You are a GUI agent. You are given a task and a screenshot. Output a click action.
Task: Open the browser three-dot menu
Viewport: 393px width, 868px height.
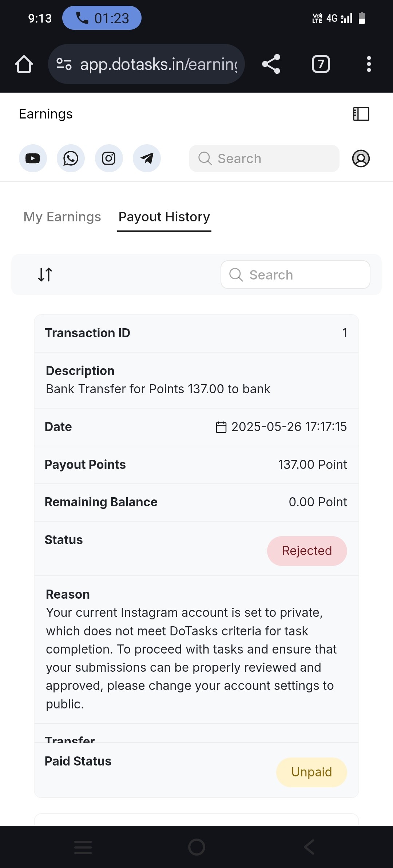(369, 64)
